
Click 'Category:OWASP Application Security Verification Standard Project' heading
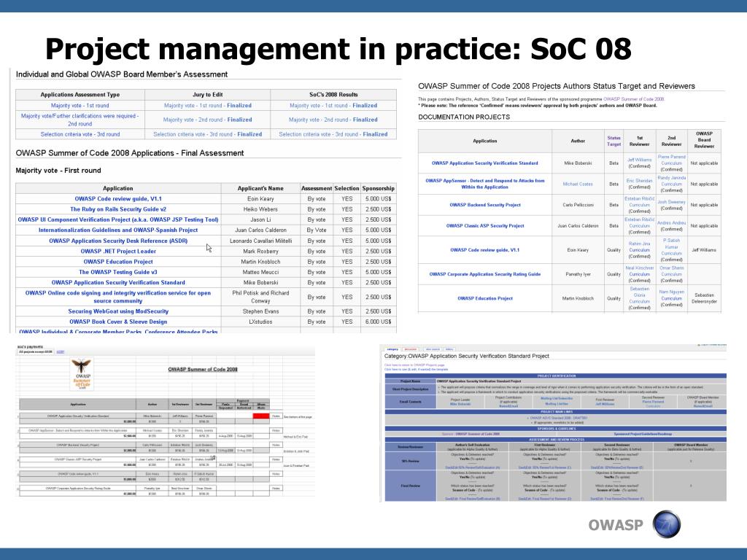click(466, 356)
